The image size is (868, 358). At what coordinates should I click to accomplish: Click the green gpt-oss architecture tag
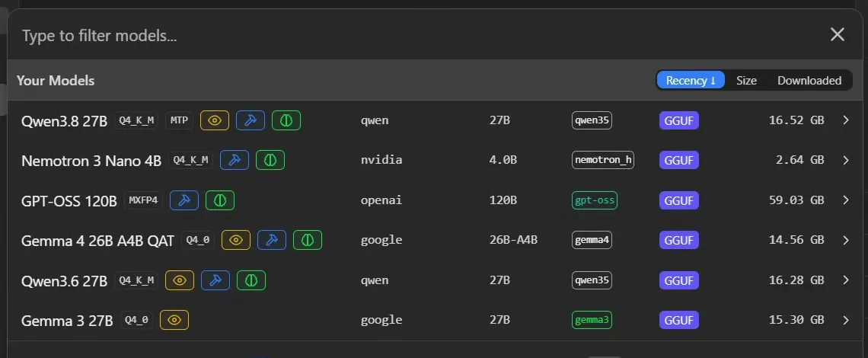(595, 200)
